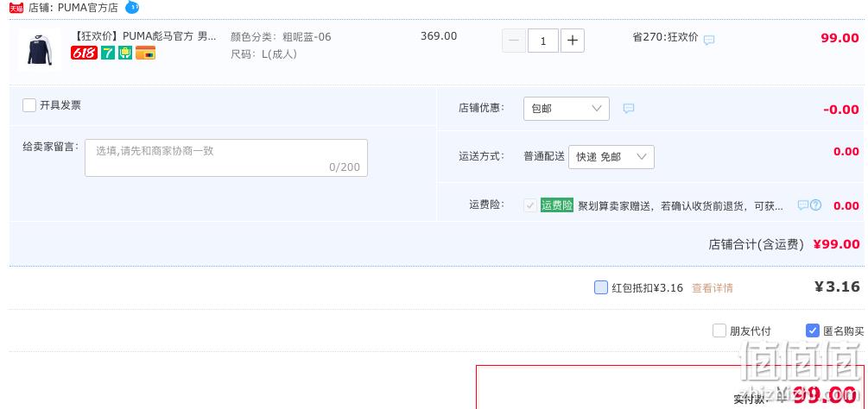Toggle the 运费险 checkbox

pyautogui.click(x=530, y=205)
